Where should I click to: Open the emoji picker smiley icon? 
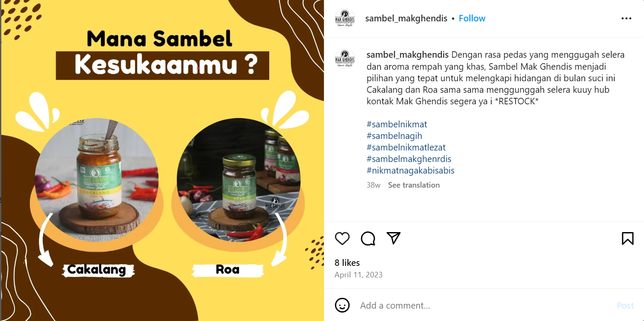342,305
